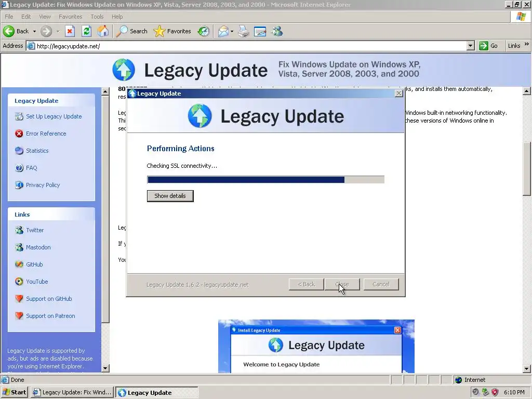532x399 pixels.
Task: Open the Edit menu
Action: [x=26, y=17]
